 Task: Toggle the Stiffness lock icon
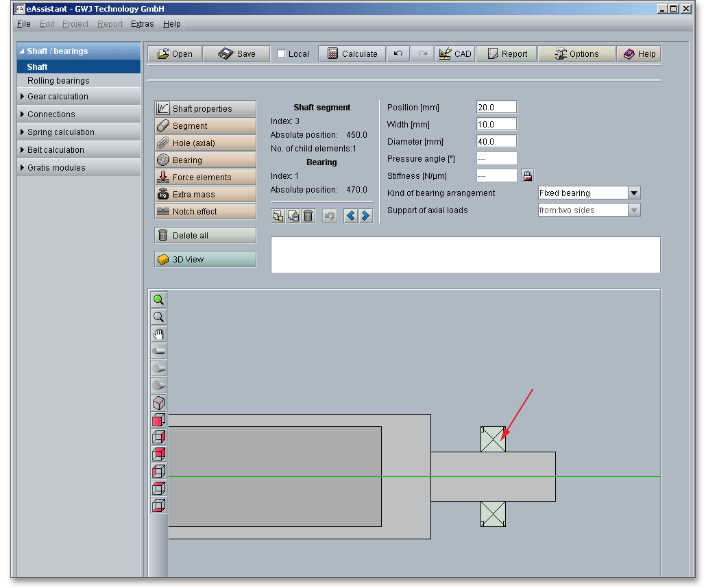point(527,176)
